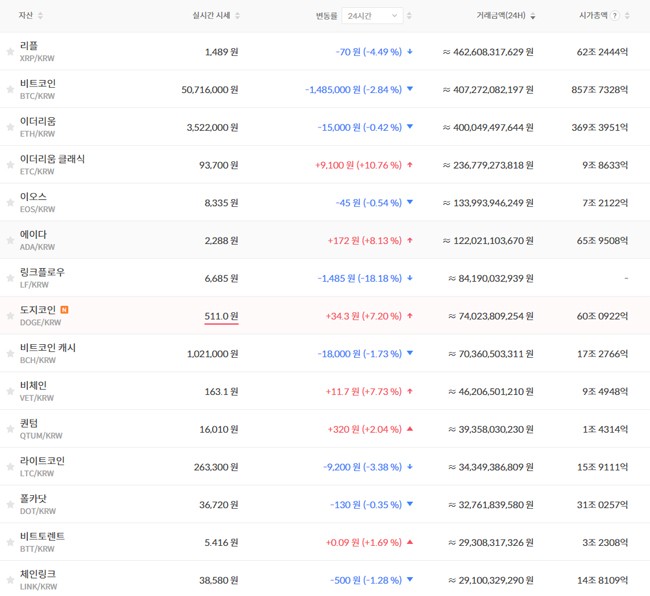Click the change -1,485 원 (-18.18 %)

tap(360, 278)
